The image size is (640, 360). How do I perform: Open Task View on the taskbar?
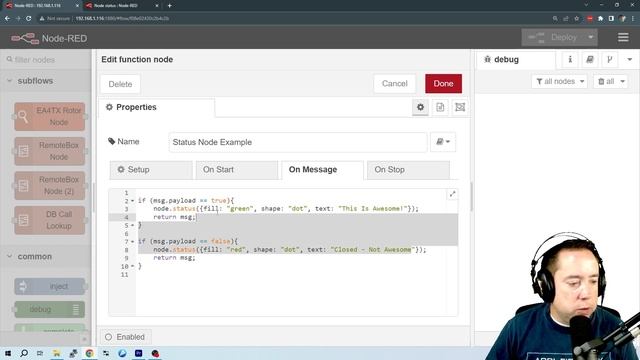40,353
